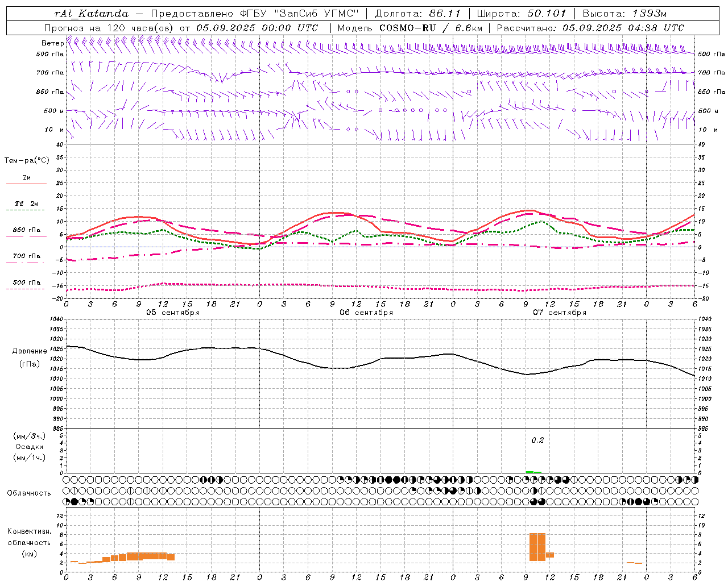Click the Давление (гПа) panel label

[30, 357]
